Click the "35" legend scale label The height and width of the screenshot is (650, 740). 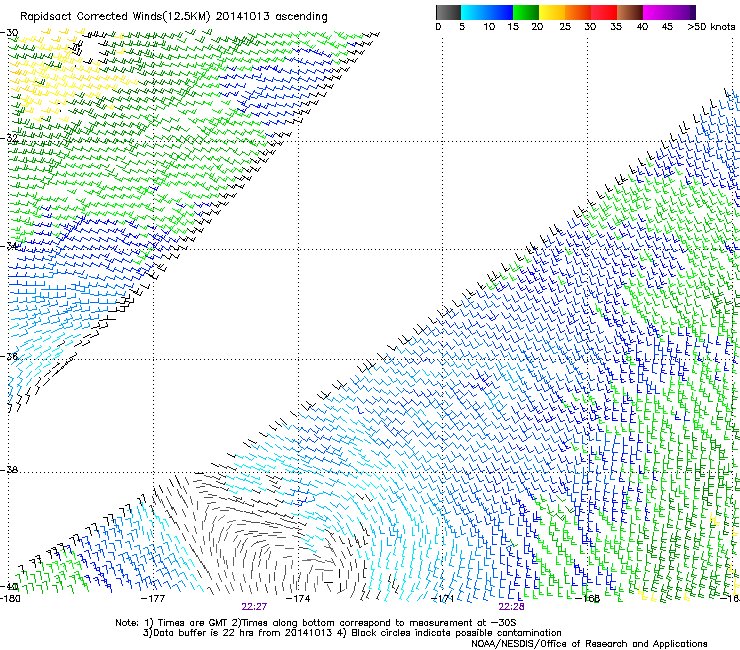[616, 27]
